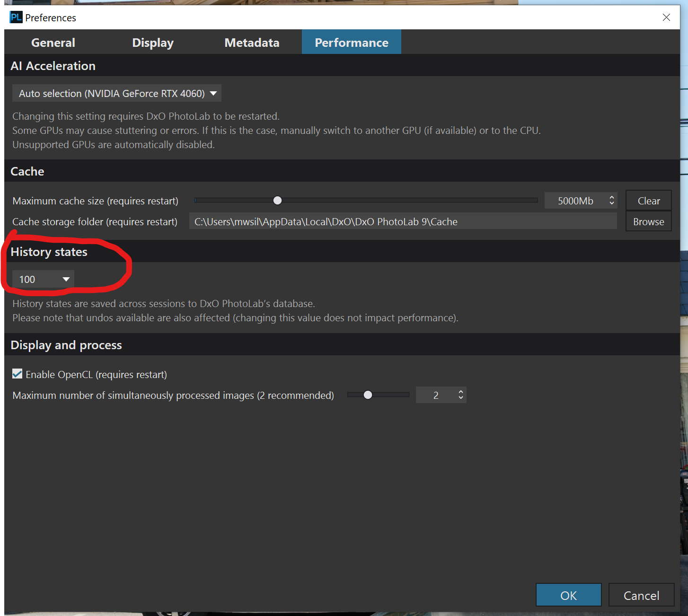Confirm preferences with the OK button

pyautogui.click(x=568, y=595)
